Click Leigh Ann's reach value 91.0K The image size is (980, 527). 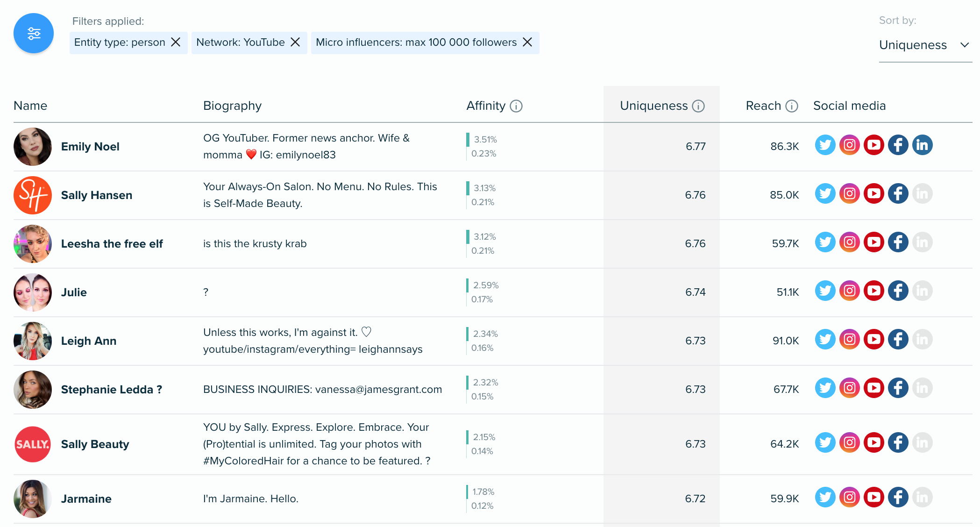786,341
